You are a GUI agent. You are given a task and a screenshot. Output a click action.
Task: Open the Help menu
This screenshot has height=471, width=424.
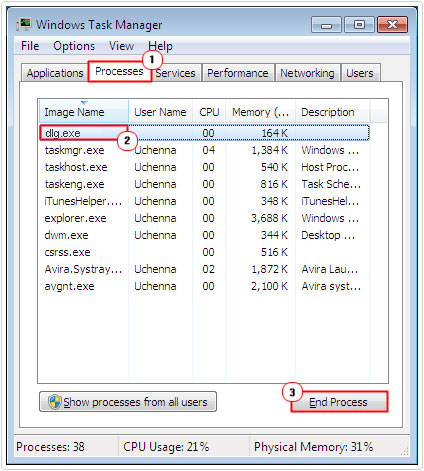[x=160, y=46]
